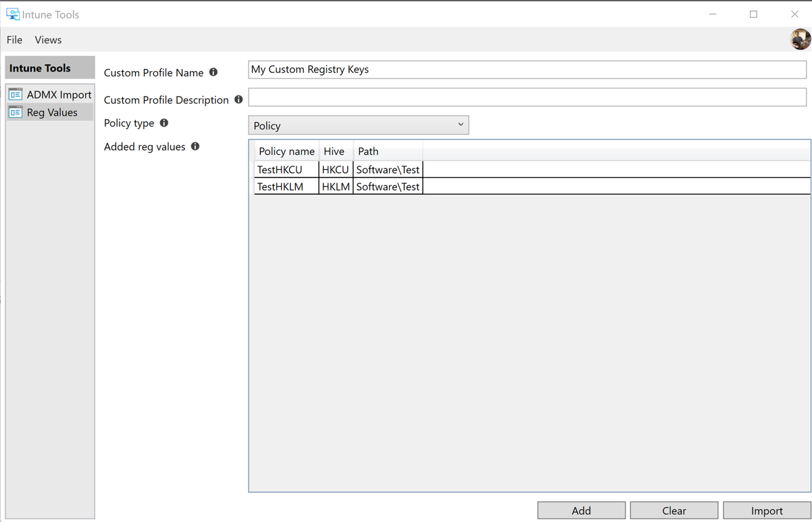
Task: Expand the Policy type dropdown
Action: pos(359,125)
